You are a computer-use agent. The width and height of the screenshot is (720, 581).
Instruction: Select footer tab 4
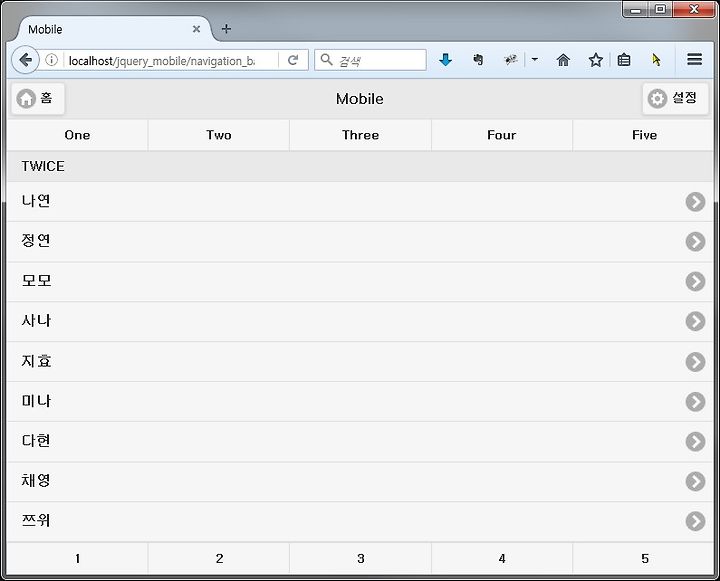tap(502, 558)
